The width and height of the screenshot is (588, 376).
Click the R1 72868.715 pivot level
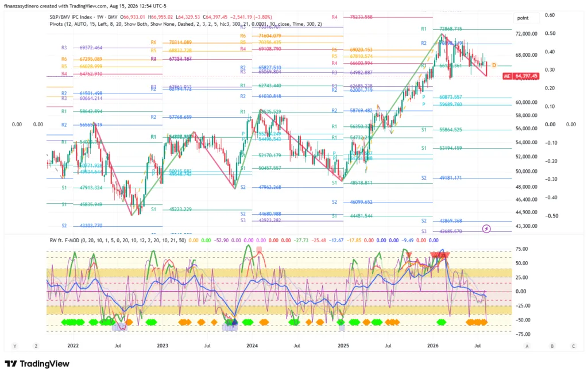pyautogui.click(x=442, y=29)
